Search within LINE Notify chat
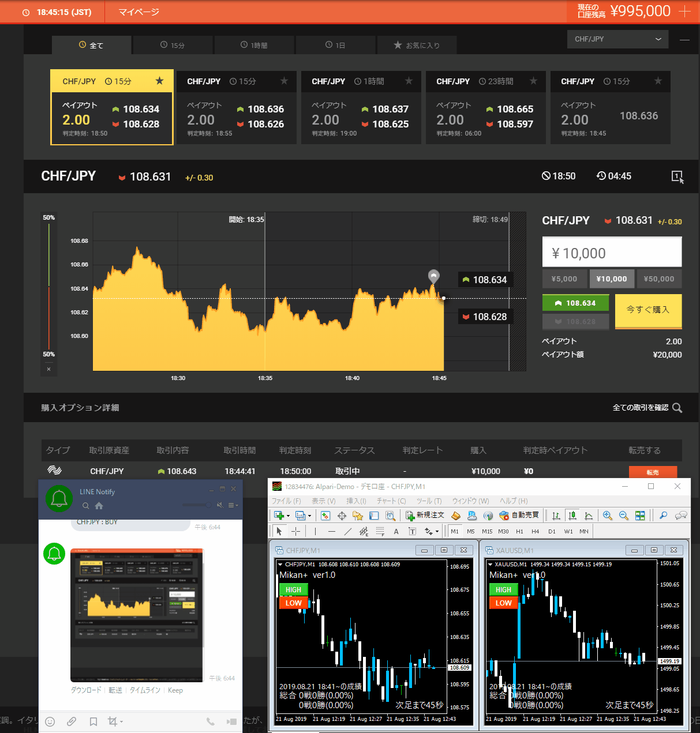700x733 pixels. coord(85,506)
